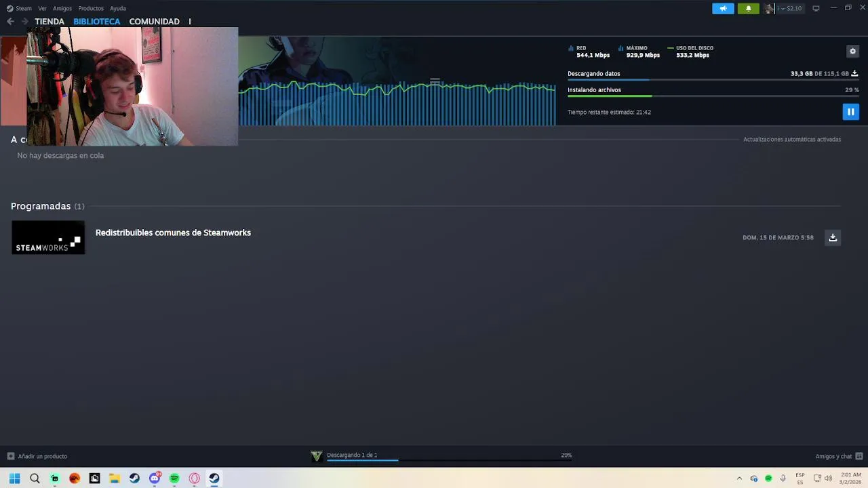The height and width of the screenshot is (488, 868).
Task: Click the Programadas section header
Action: (x=47, y=206)
